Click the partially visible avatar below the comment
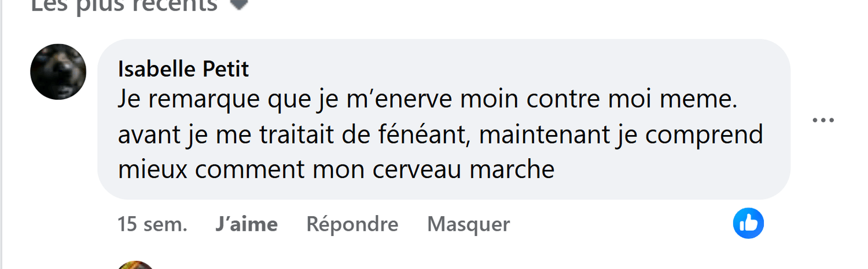868x269 pixels. (136, 265)
